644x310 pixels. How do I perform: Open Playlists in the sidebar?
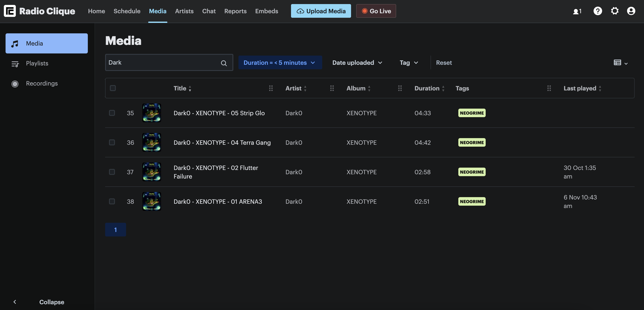point(37,63)
